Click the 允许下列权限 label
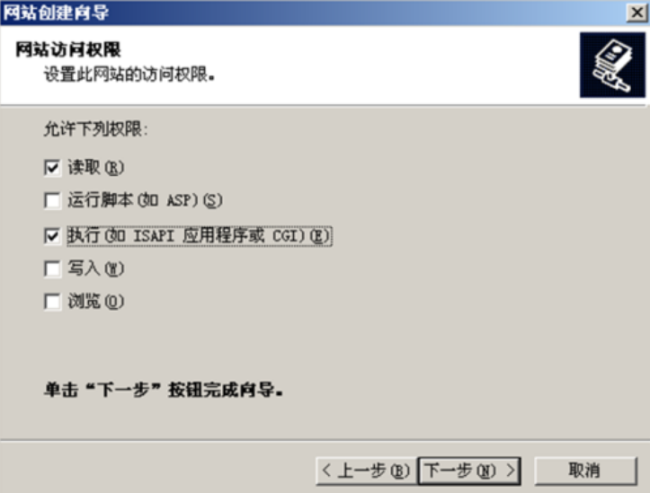Image resolution: width=650 pixels, height=493 pixels. (96, 129)
